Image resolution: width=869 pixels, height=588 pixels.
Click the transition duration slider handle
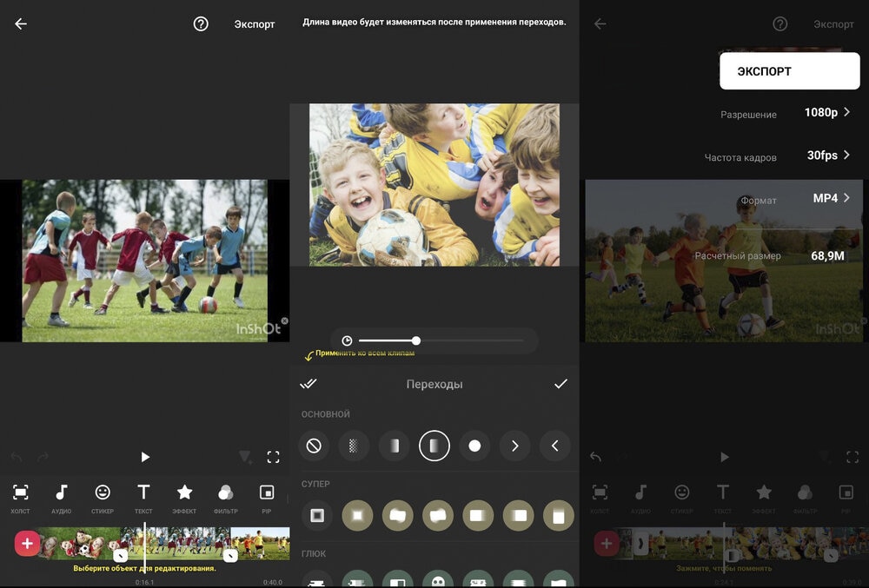click(x=416, y=340)
